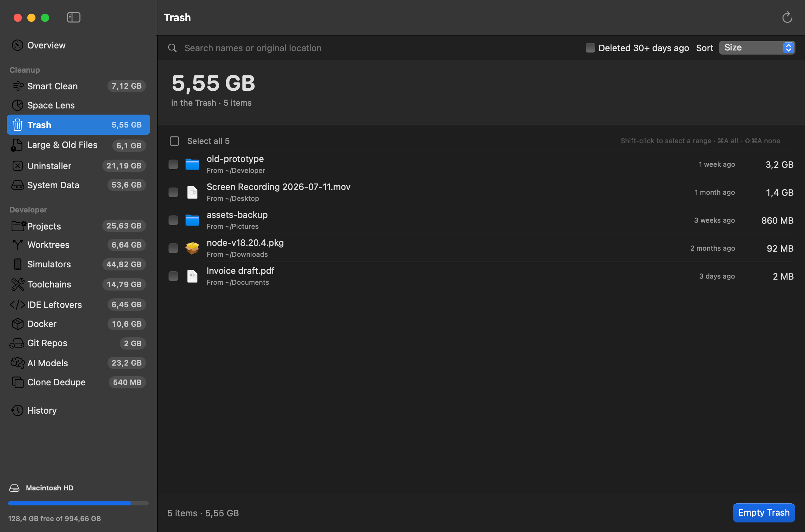
Task: Click the Overview gauge icon
Action: [17, 45]
